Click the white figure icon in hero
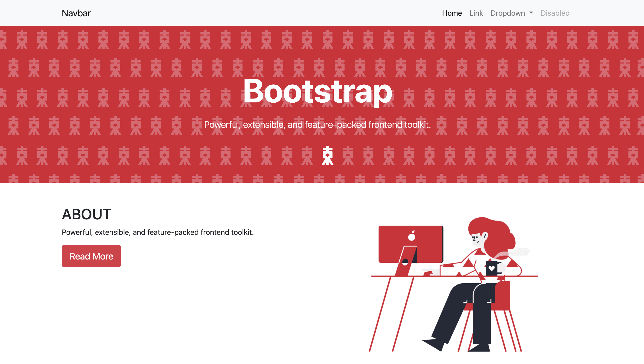This screenshot has height=364, width=644. (x=327, y=155)
